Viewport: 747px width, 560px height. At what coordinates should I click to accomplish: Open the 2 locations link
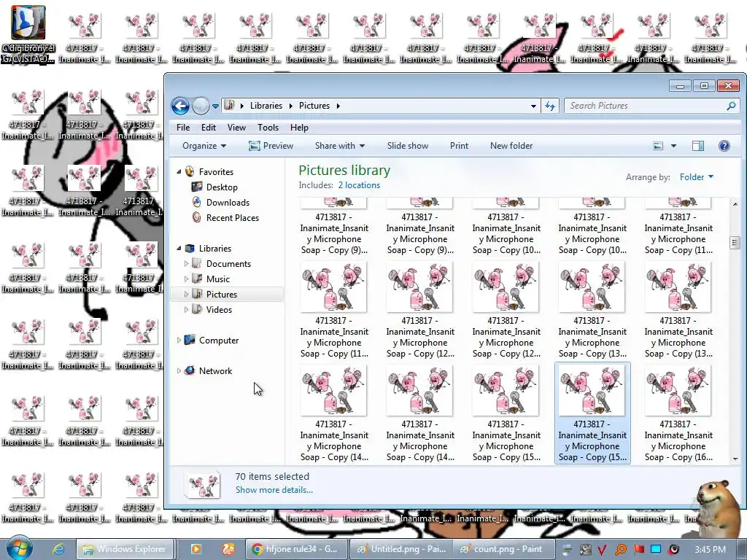359,185
